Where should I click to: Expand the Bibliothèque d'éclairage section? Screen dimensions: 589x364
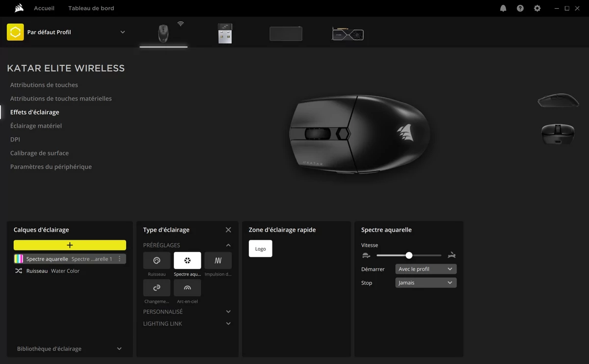119,349
